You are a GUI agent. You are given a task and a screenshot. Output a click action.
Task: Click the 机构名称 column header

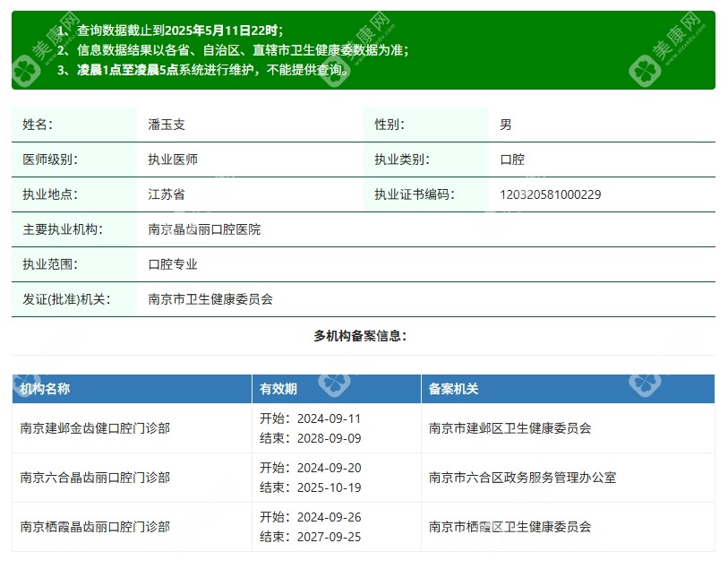tap(132, 389)
